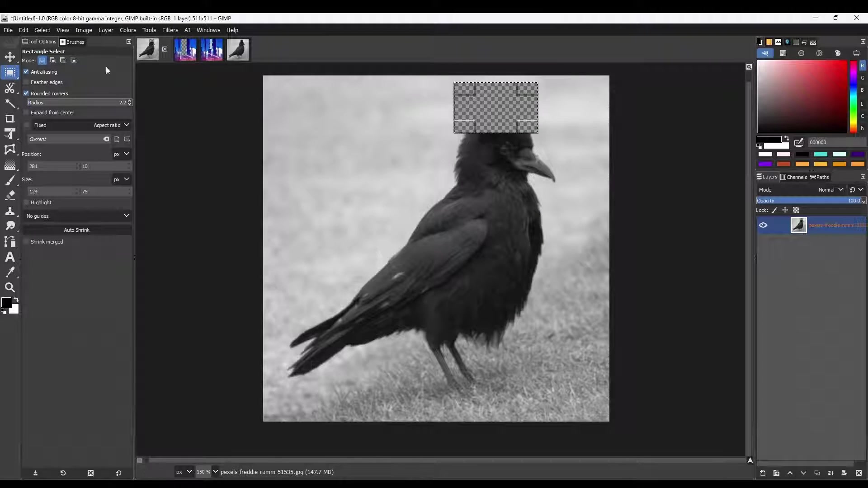
Task: Choose the Text tool
Action: (x=10, y=257)
